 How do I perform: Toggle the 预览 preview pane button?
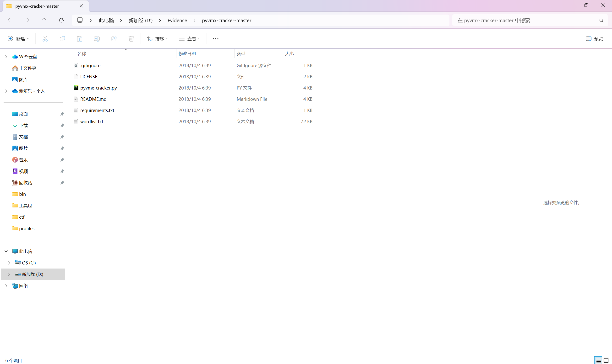pyautogui.click(x=594, y=39)
